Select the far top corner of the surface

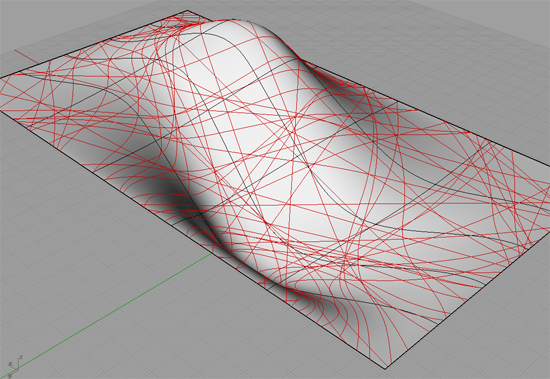coord(187,11)
